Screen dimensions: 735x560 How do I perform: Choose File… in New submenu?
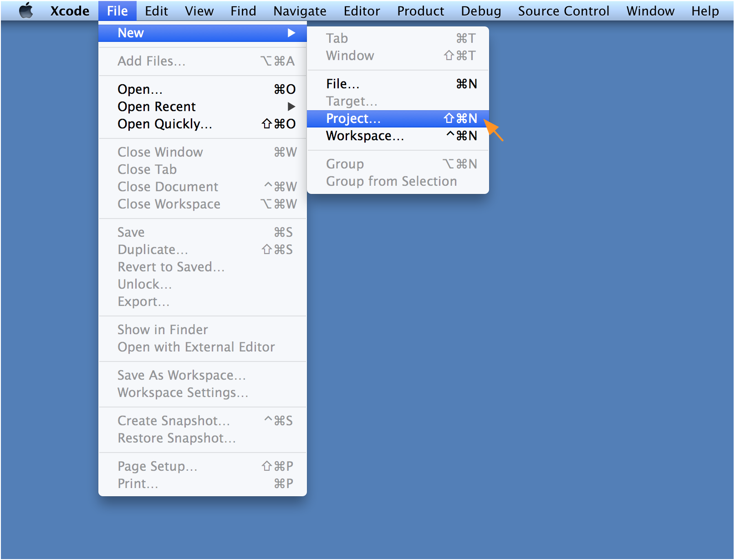coord(398,84)
